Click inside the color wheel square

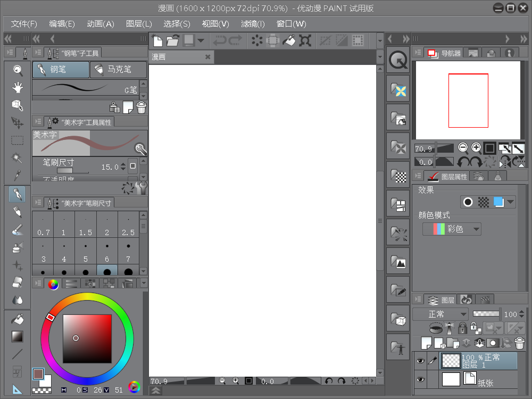pyautogui.click(x=87, y=338)
